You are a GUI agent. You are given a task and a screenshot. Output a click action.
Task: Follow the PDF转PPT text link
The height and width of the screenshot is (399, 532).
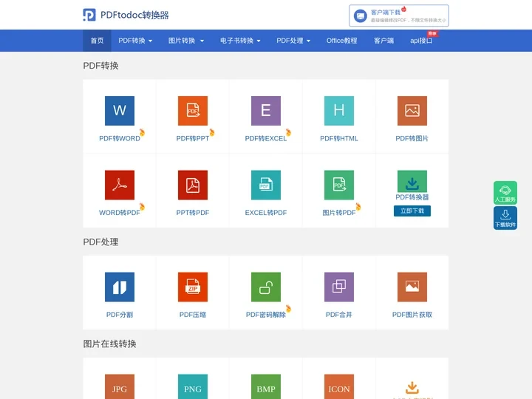tap(193, 138)
